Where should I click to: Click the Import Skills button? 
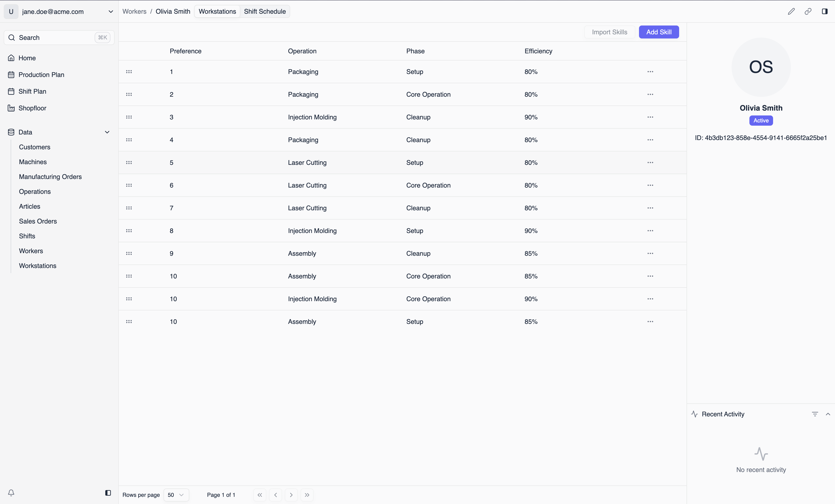[609, 32]
